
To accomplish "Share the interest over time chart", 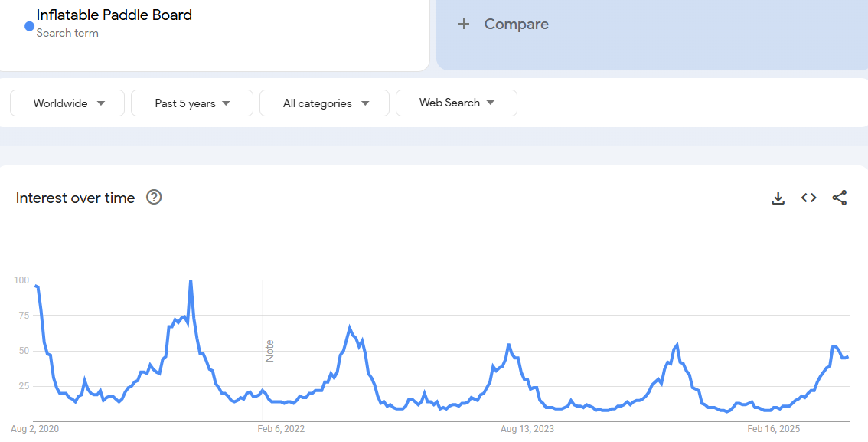I will 840,198.
